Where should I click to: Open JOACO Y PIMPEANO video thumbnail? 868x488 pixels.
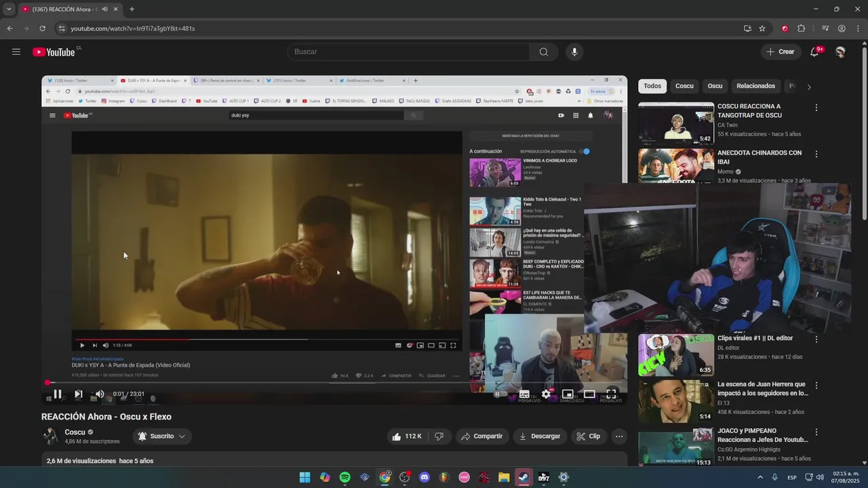point(676,447)
